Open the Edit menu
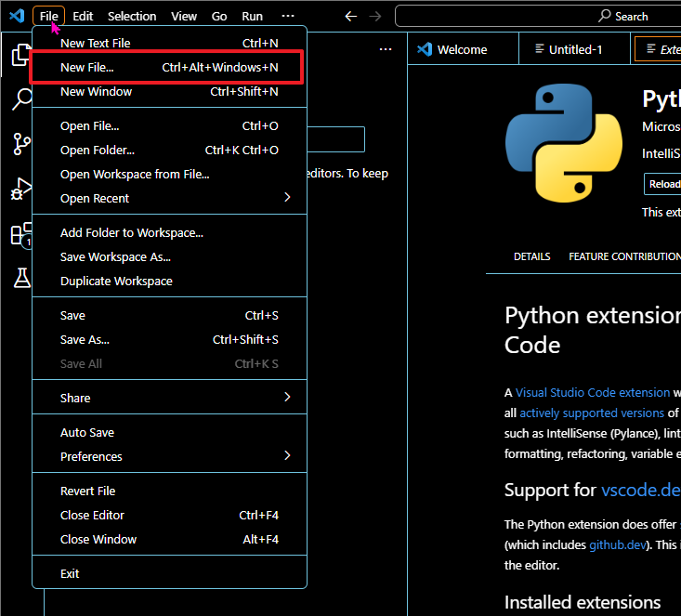The width and height of the screenshot is (681, 616). coord(83,16)
